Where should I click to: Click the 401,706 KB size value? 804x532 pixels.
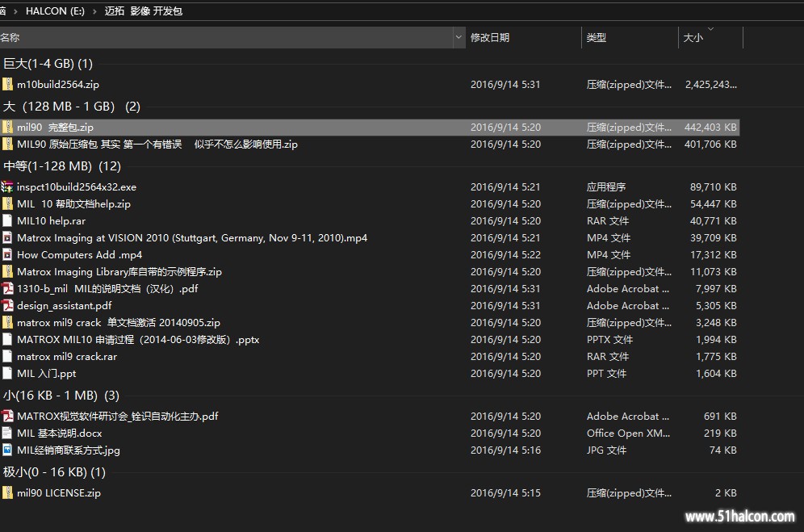[x=710, y=145]
